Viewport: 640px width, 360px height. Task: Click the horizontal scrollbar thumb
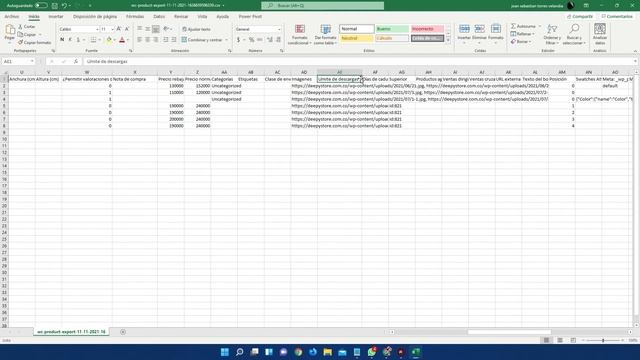[x=509, y=332]
